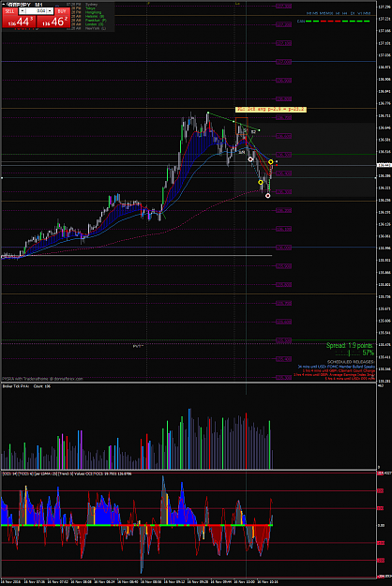
Task: Increase trade volume with the right arrow
Action: point(50,11)
